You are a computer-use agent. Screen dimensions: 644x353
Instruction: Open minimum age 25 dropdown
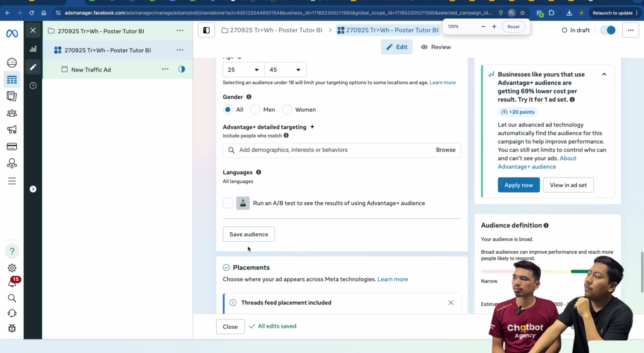[243, 70]
